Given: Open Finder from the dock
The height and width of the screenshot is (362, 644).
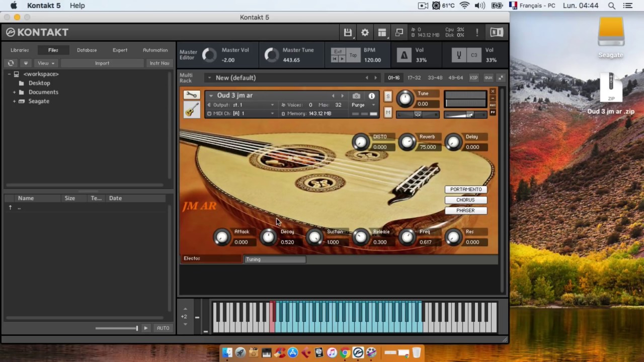Looking at the screenshot, I should [227, 353].
